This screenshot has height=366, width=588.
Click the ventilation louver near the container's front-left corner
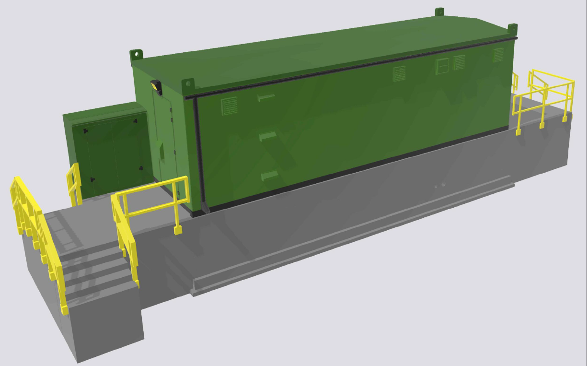[x=229, y=106]
